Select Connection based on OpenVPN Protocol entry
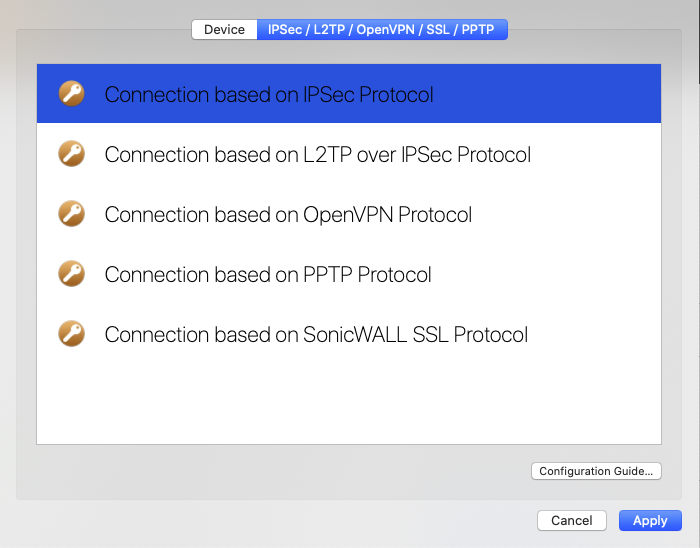700x548 pixels. 349,214
